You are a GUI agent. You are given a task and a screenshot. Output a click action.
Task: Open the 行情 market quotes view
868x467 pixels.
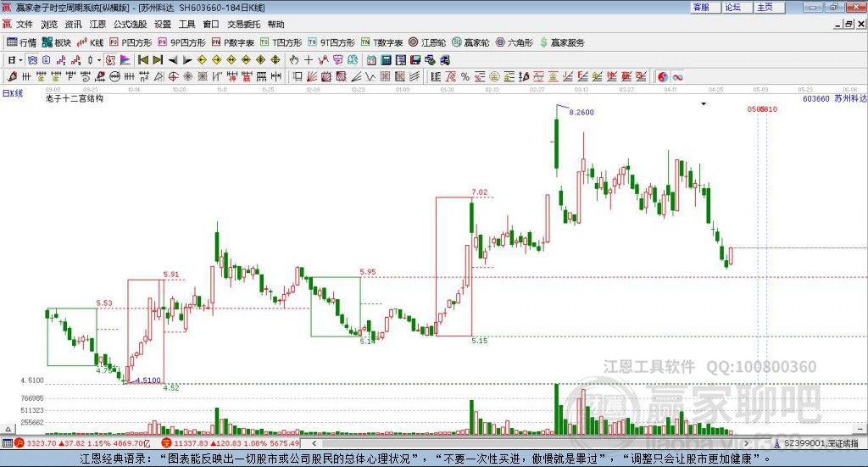(x=21, y=42)
